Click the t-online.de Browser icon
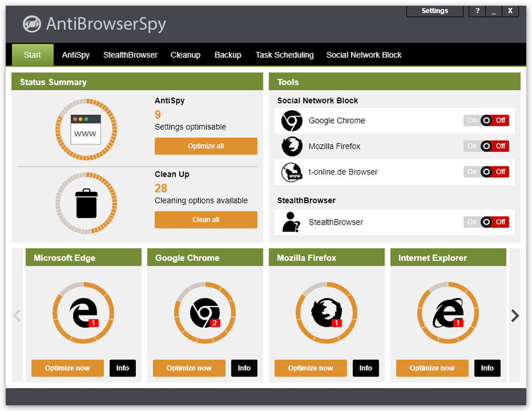532x411 pixels. (292, 172)
